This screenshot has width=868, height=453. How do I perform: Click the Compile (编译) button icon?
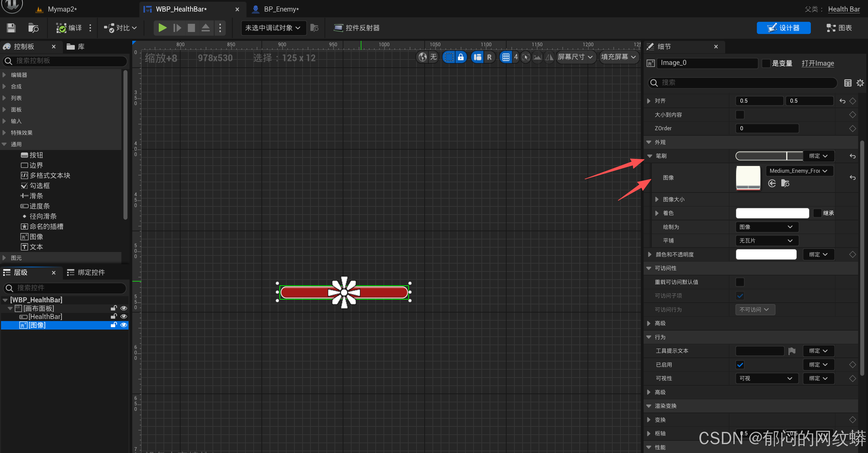(62, 28)
